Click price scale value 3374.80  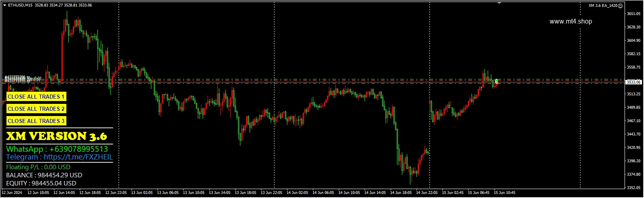pos(633,174)
